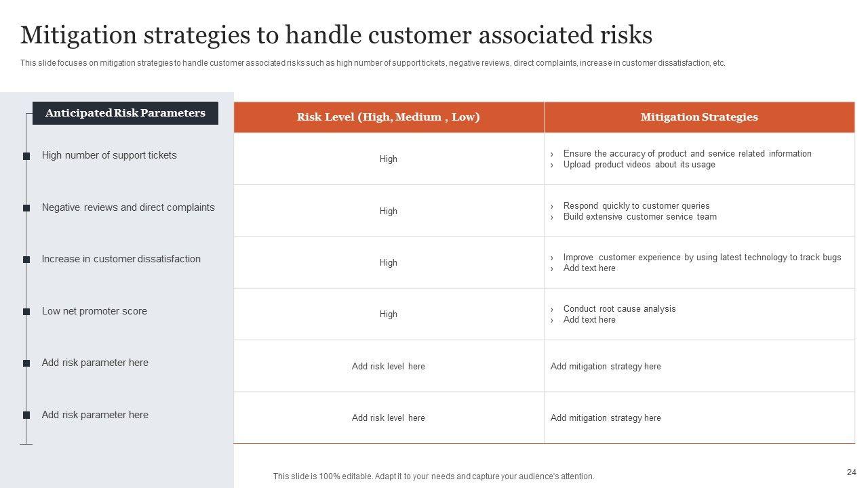Click slide page number 24
The width and height of the screenshot is (868, 488).
click(852, 472)
